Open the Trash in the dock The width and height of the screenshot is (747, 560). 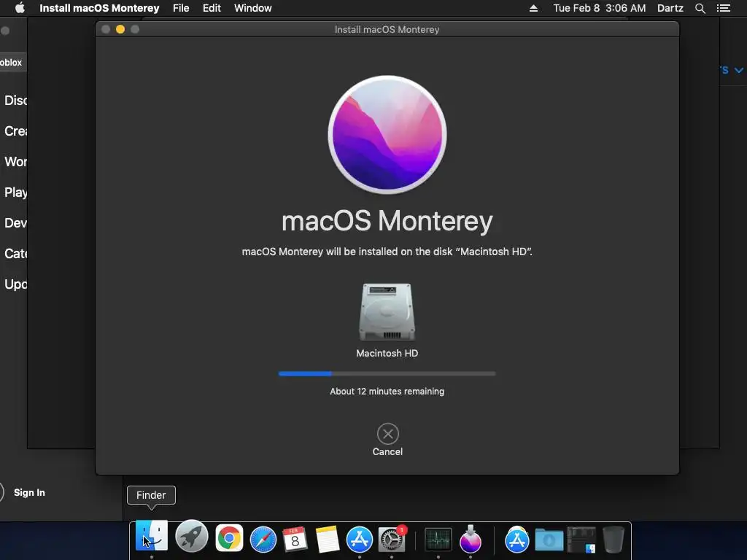(x=613, y=540)
